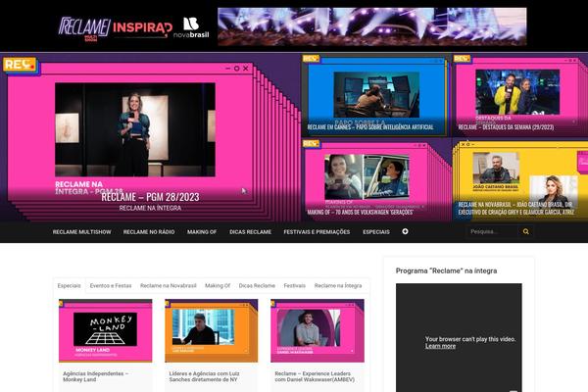This screenshot has width=588, height=392.
Task: Click the Programa Reclame na íntegra video player
Action: click(459, 337)
